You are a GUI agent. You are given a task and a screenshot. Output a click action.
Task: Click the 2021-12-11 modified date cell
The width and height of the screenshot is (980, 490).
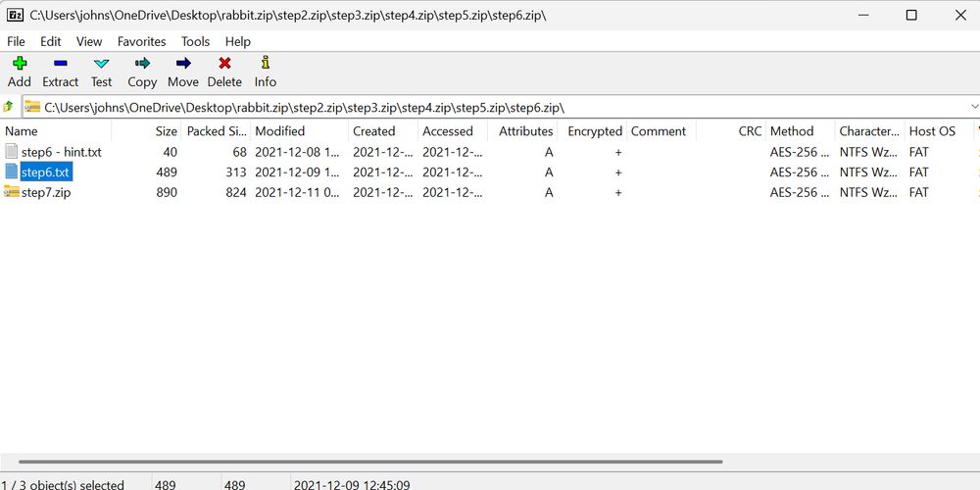(298, 192)
